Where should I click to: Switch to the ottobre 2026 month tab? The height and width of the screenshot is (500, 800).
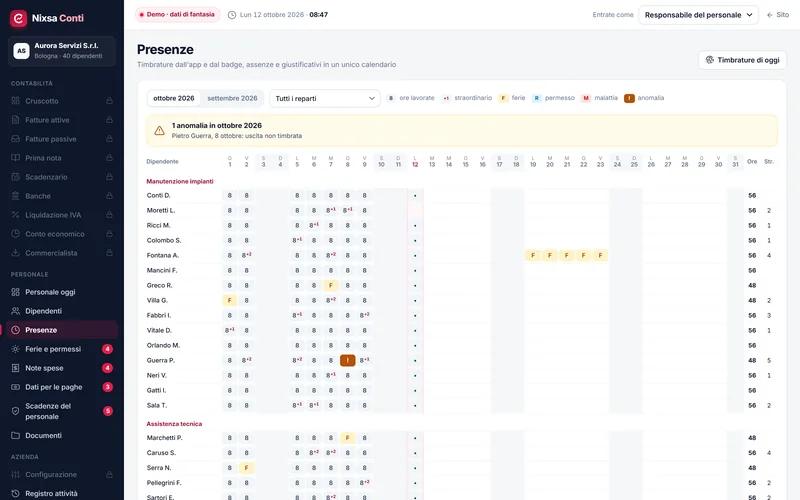tap(173, 98)
